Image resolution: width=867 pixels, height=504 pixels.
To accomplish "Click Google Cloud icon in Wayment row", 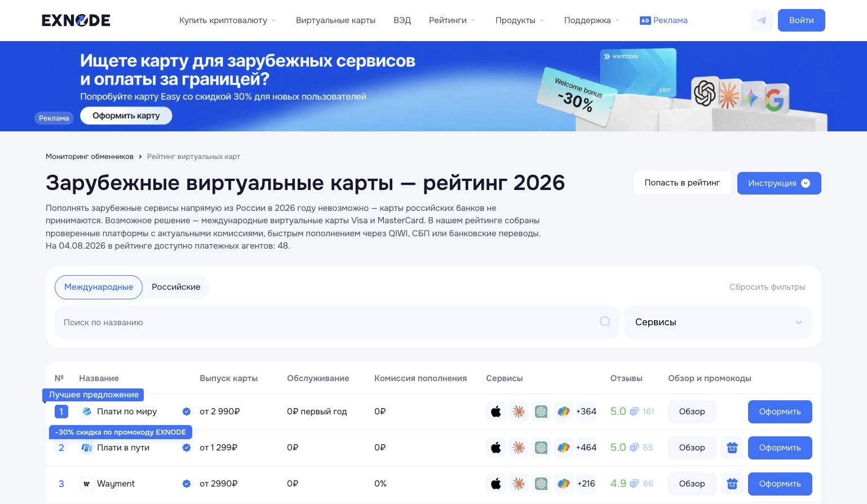I will click(564, 484).
